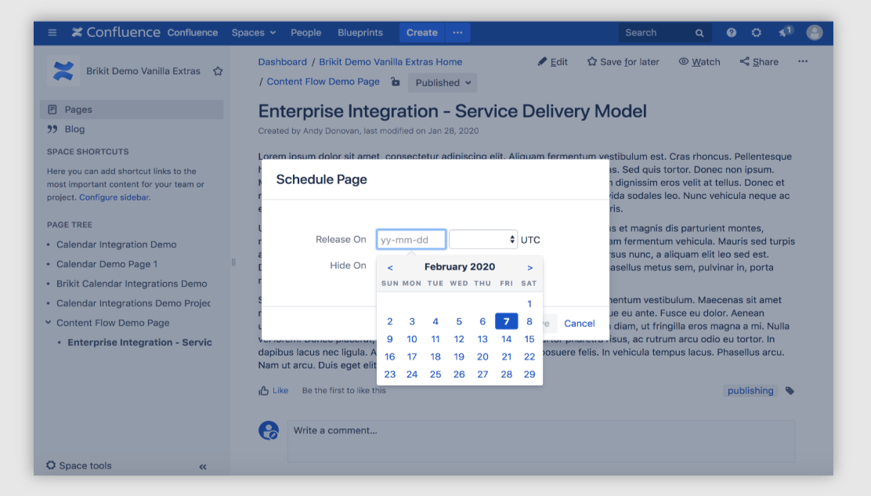Open the user profile avatar
The width and height of the screenshot is (871, 496).
tap(814, 33)
